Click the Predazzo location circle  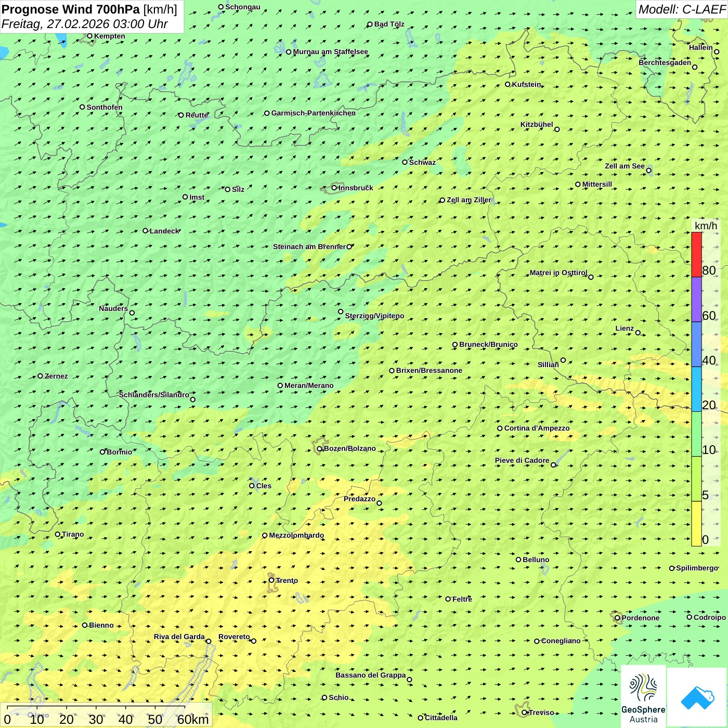click(x=380, y=503)
